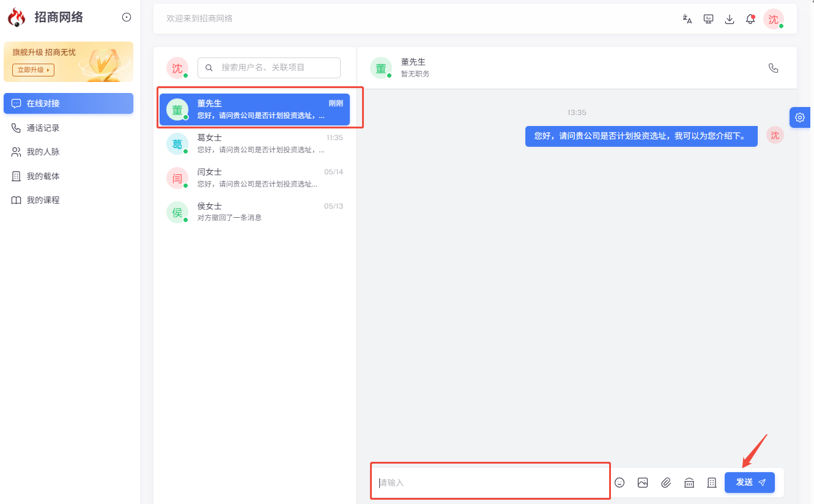Click the 沈 avatar above the contact list
This screenshot has width=814, height=504.
177,68
